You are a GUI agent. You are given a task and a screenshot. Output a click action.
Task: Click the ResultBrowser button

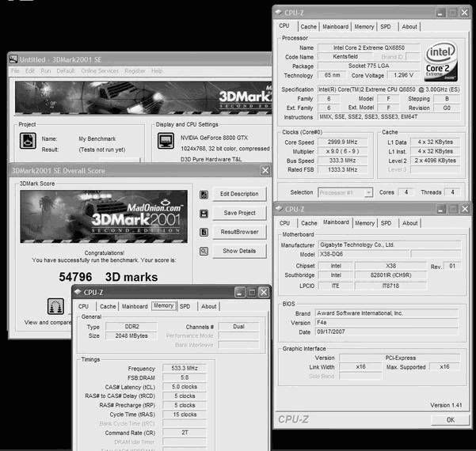pyautogui.click(x=239, y=232)
